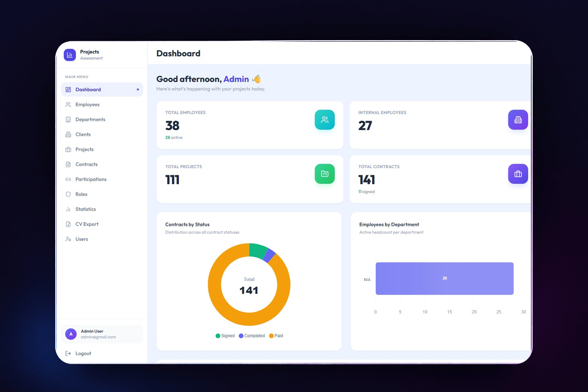Open the Contracts menu item

tap(102, 164)
